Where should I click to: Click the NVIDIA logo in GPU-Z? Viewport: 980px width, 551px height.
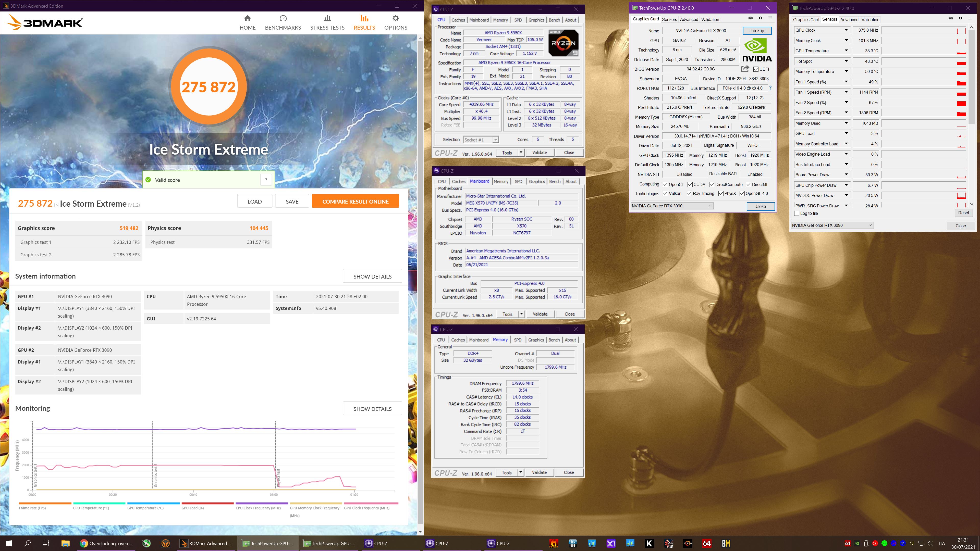[757, 50]
